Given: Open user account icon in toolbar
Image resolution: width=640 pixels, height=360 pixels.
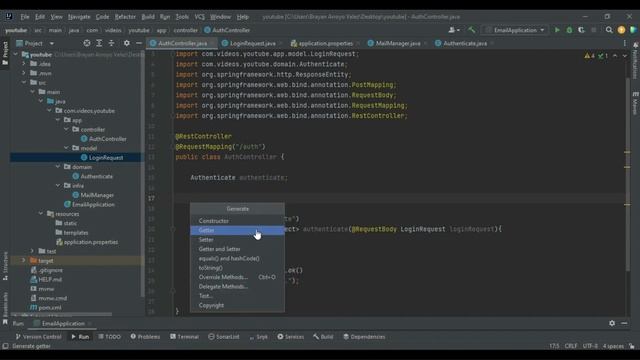Looking at the screenshot, I should 453,30.
